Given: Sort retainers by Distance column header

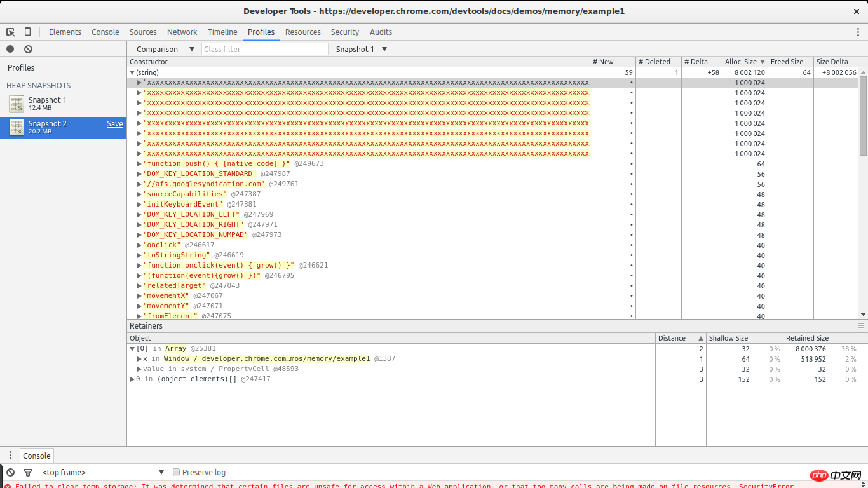Looking at the screenshot, I should pos(681,338).
